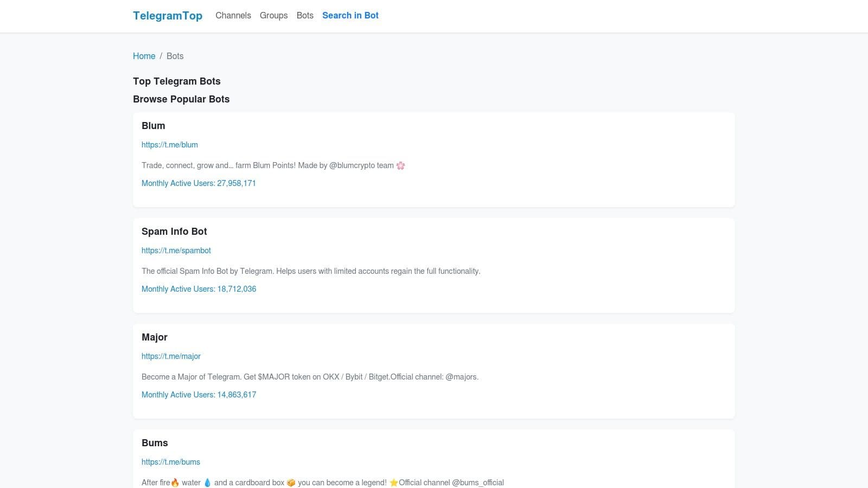Click the Blum card title
Viewport: 868px width, 488px height.
[153, 126]
